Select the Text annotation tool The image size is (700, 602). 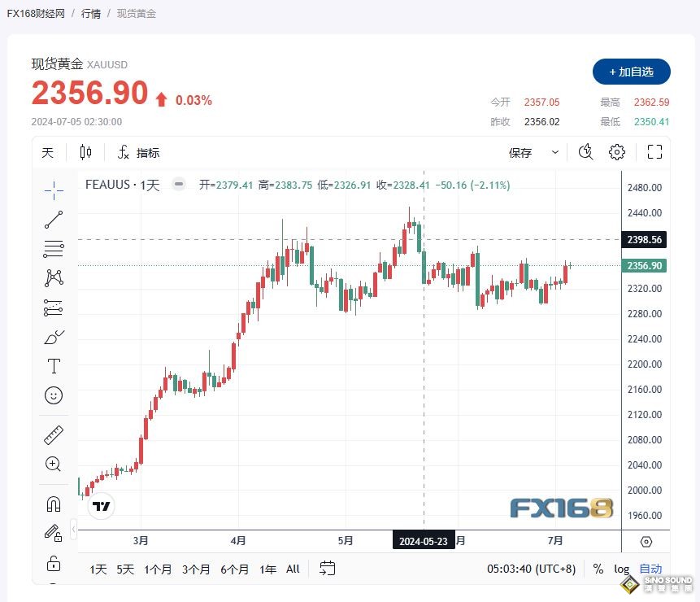click(54, 366)
